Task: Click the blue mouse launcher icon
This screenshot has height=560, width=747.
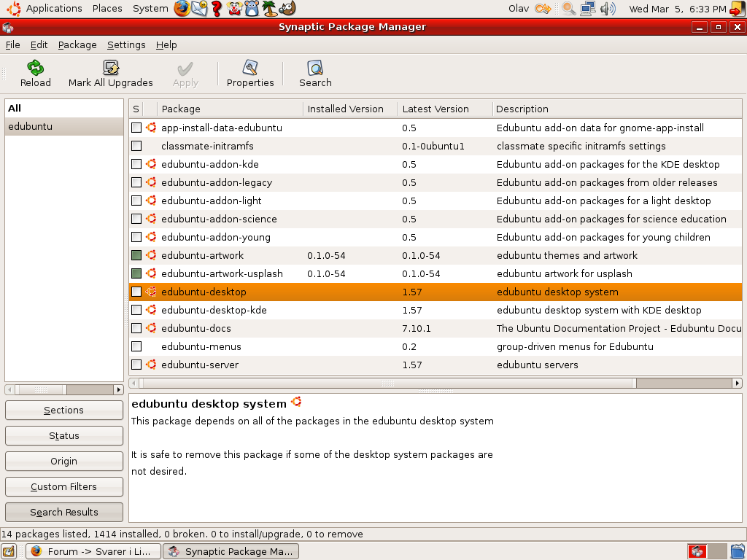Action: (x=252, y=9)
